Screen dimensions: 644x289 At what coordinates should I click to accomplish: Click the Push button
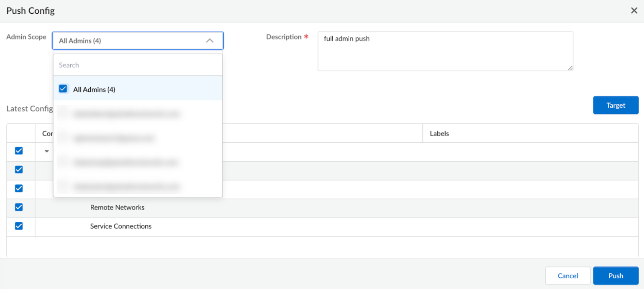point(615,276)
